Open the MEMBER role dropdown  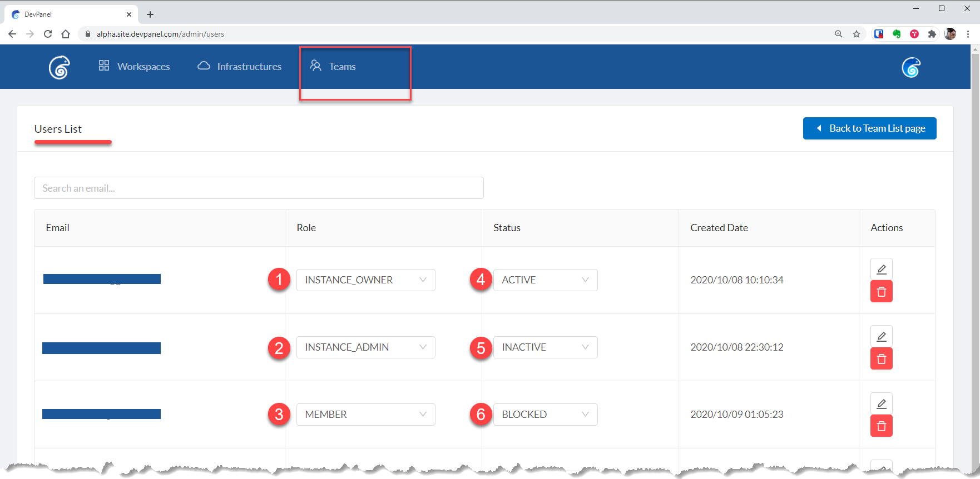[x=365, y=415]
